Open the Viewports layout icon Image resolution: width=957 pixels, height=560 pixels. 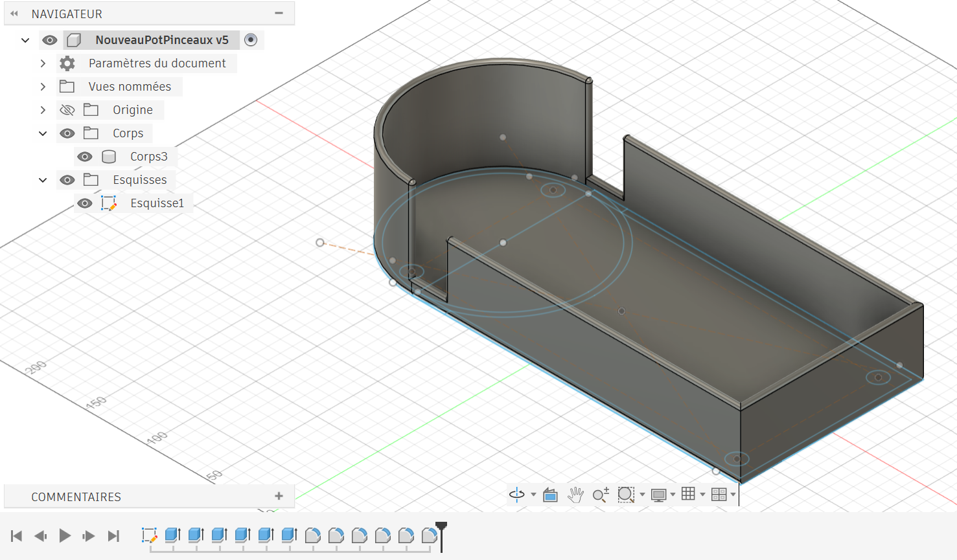click(719, 495)
